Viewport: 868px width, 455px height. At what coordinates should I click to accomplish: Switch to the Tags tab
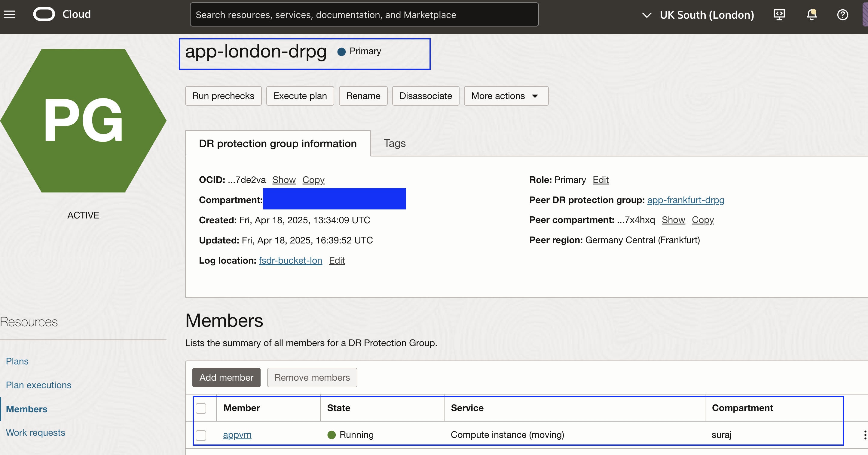[395, 143]
